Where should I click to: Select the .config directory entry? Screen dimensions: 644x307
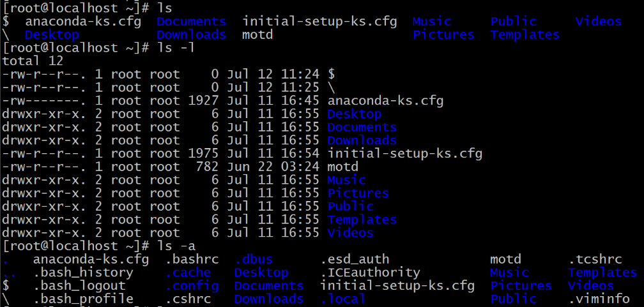pos(192,285)
